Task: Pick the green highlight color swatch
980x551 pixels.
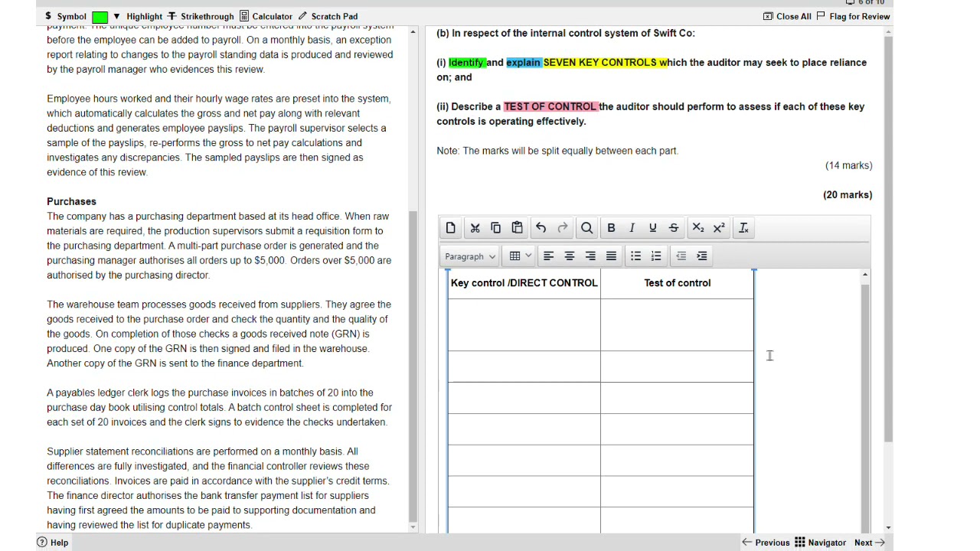Action: (x=100, y=17)
